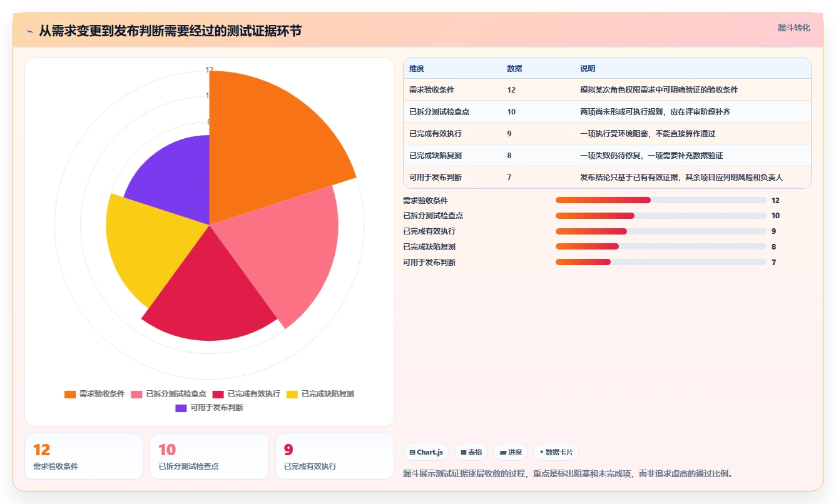
Task: Click the 表格 chip
Action: pyautogui.click(x=471, y=452)
